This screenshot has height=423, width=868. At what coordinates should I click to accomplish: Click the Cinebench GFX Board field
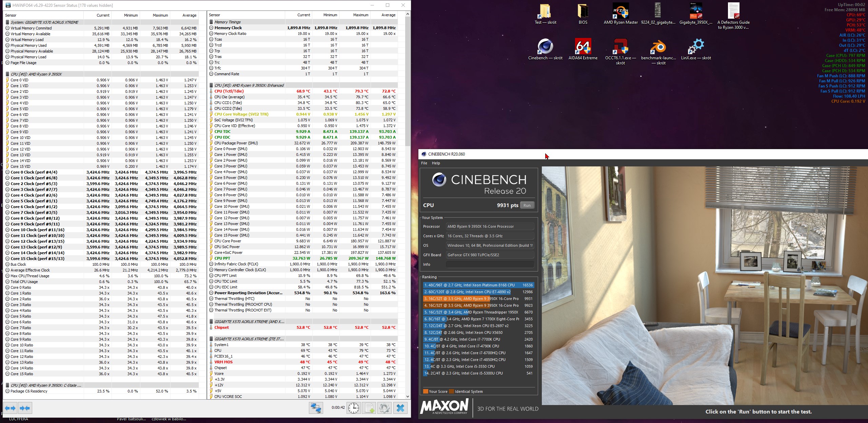490,255
